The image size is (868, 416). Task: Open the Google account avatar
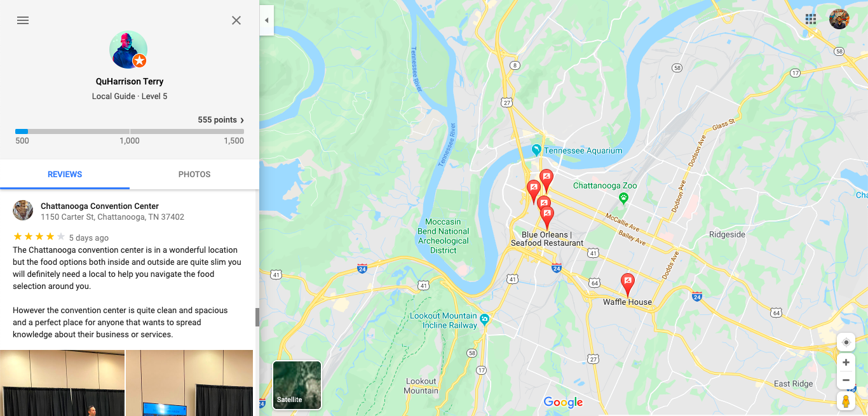point(839,19)
